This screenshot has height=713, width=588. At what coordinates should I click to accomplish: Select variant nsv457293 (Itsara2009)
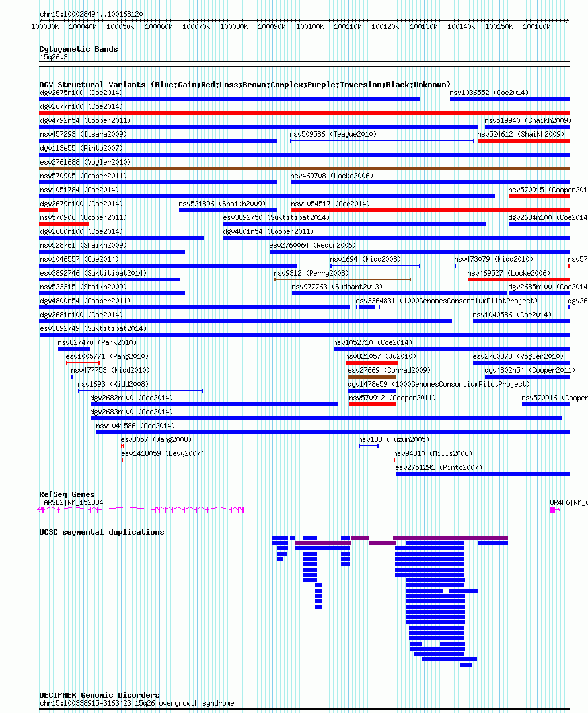[x=83, y=135]
